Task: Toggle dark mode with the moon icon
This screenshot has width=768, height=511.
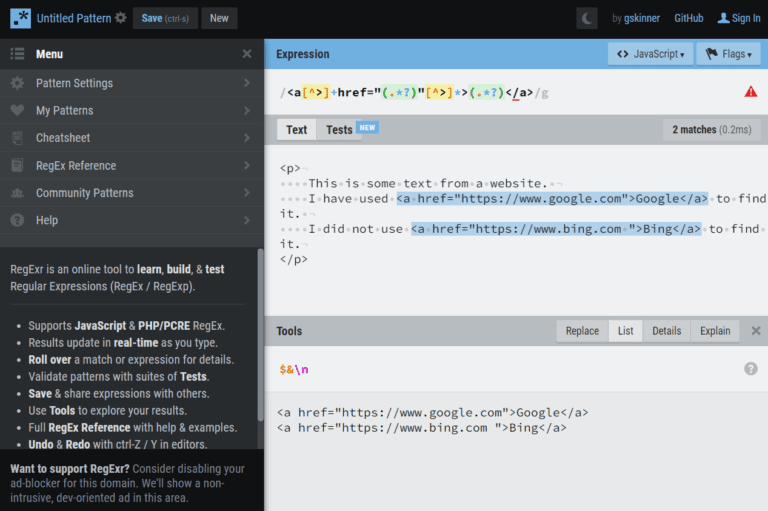Action: pyautogui.click(x=588, y=18)
